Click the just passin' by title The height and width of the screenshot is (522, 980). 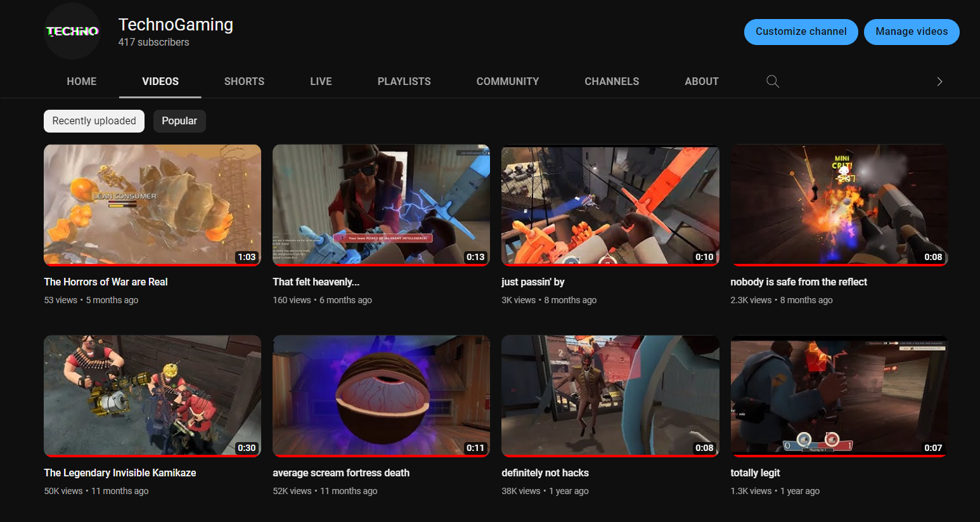[532, 282]
